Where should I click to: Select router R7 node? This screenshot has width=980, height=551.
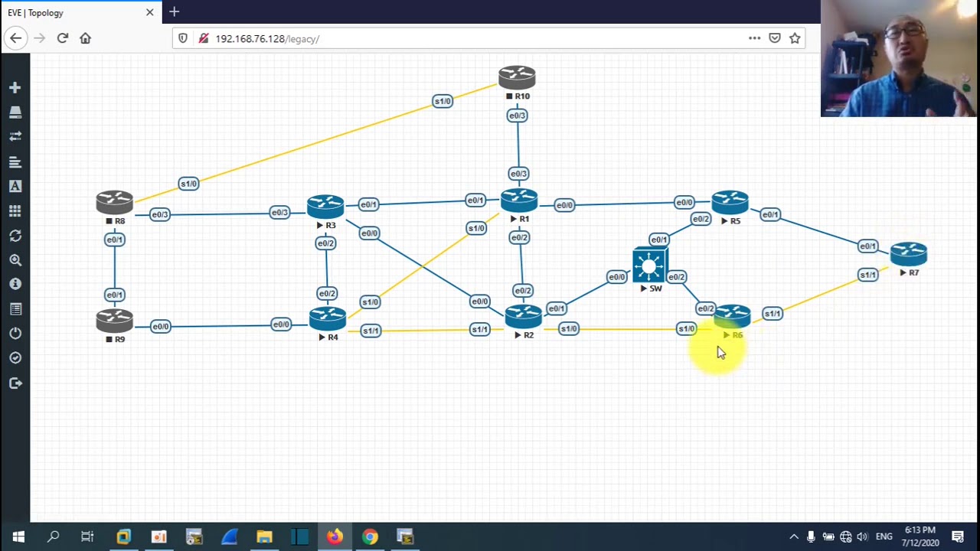(909, 254)
